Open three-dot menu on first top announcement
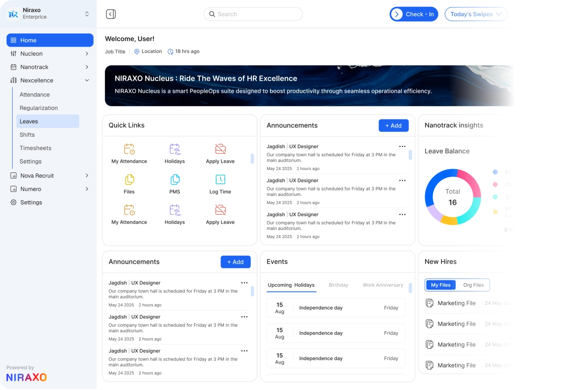The width and height of the screenshot is (588, 390). click(402, 146)
